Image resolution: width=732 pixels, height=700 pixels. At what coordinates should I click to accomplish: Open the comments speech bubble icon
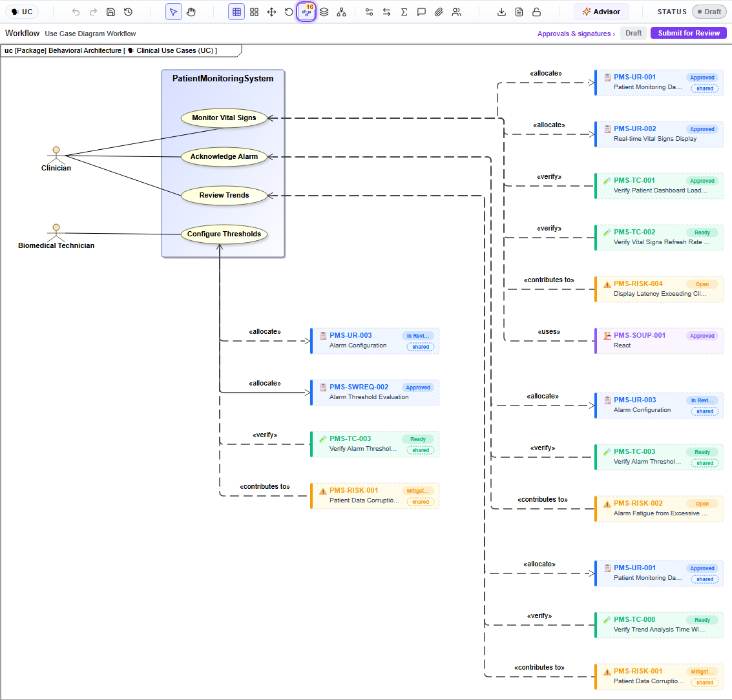click(x=421, y=12)
